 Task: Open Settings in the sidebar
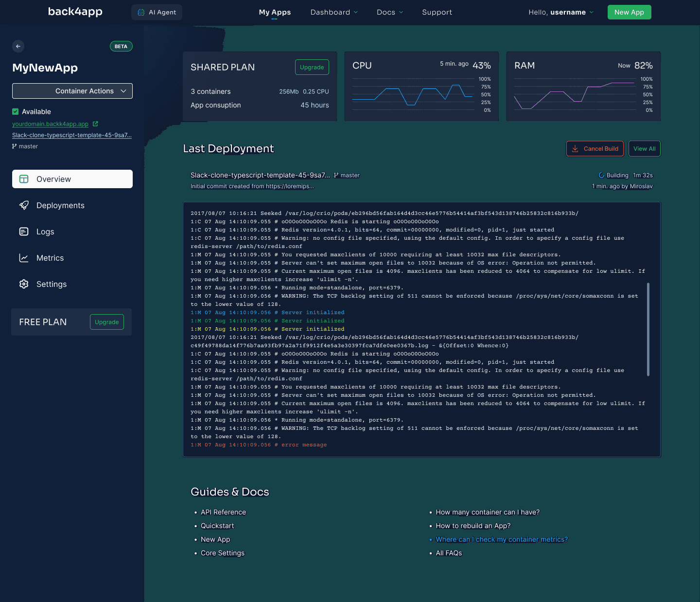(72, 284)
